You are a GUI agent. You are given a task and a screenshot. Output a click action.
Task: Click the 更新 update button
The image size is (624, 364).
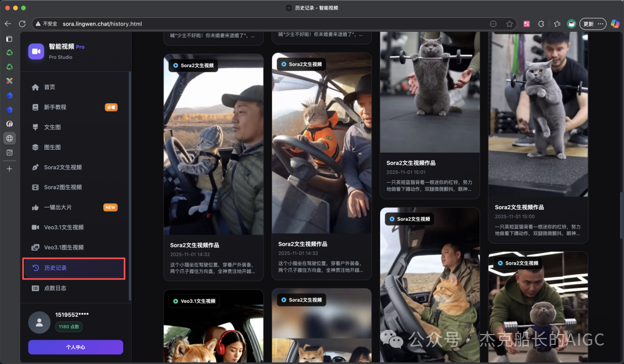tap(593, 24)
